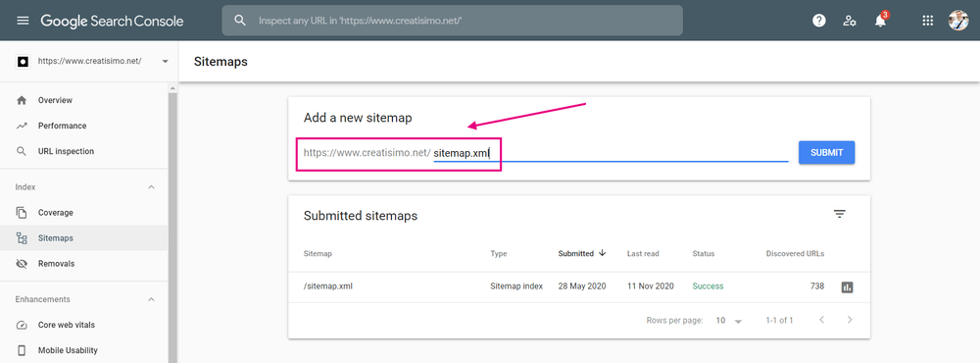
Task: Click the 1-1 of 1 pagination text
Action: [779, 321]
